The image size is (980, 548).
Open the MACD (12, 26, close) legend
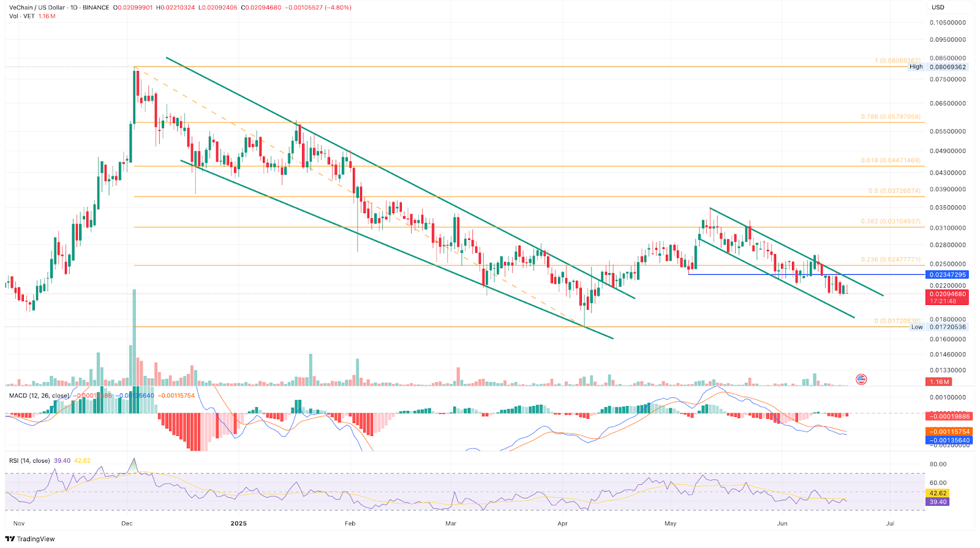[x=39, y=396]
